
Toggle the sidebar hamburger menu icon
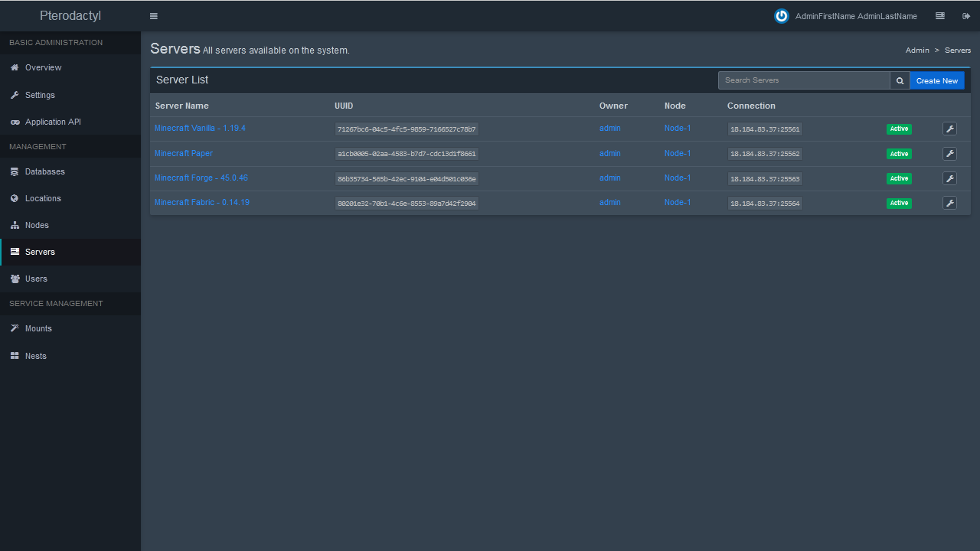click(154, 16)
